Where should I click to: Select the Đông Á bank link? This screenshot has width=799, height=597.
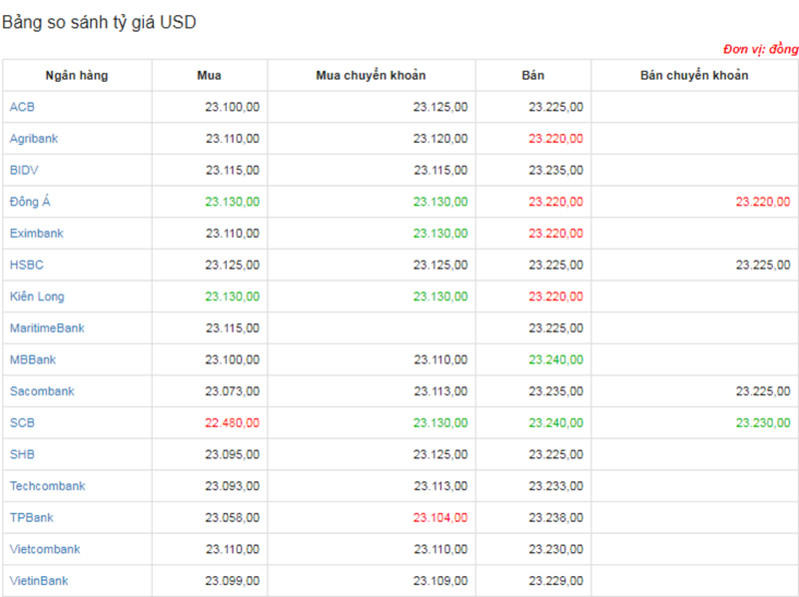(30, 202)
